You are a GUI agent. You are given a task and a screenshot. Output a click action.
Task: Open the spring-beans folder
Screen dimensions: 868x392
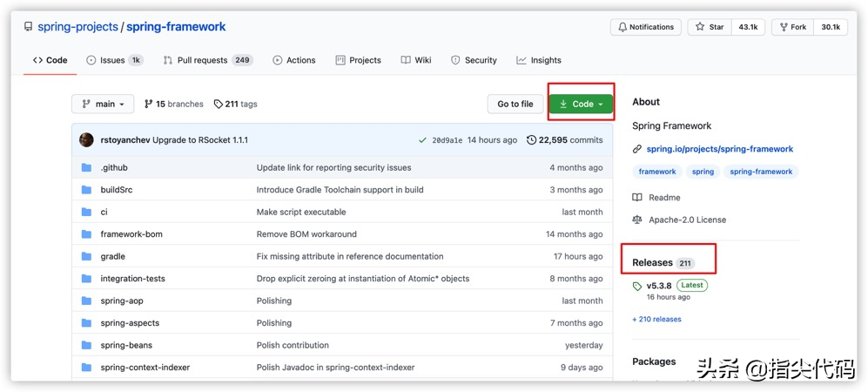pos(126,345)
